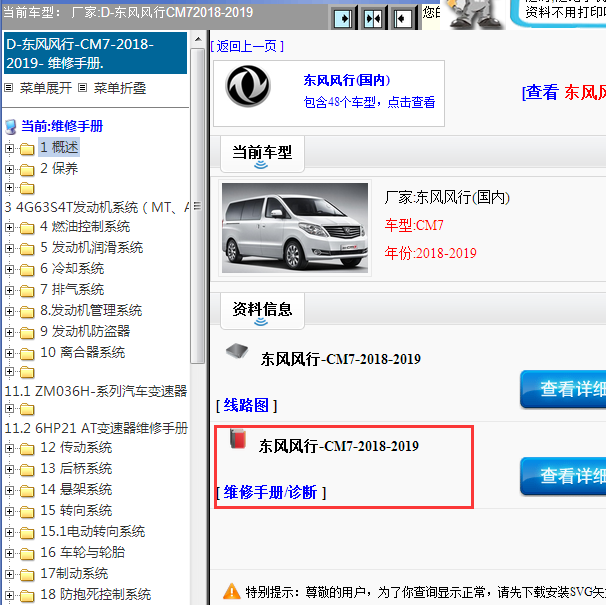606x605 pixels.
Task: Select the 12 传动系统 tree item
Action: pyautogui.click(x=76, y=447)
